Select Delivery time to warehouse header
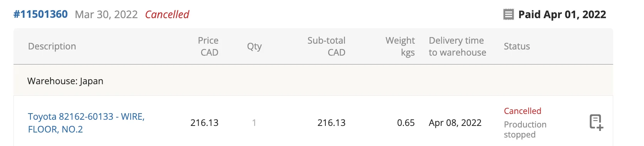 457,46
